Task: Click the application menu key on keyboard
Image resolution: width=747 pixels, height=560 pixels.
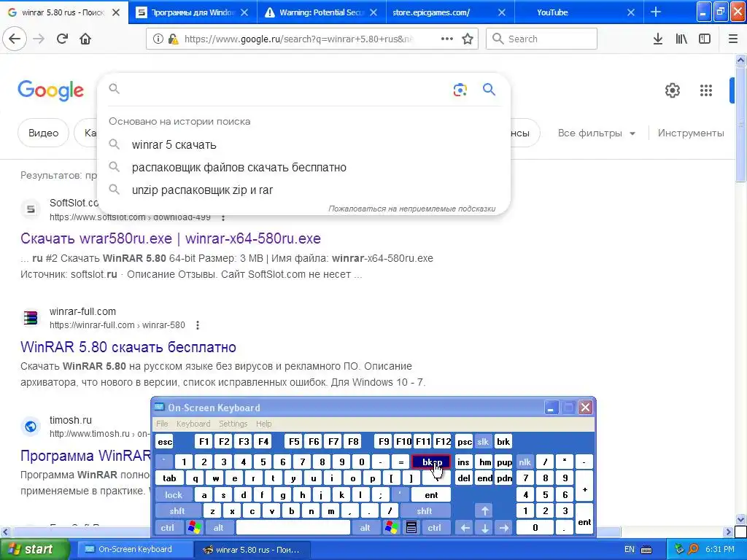Action: click(411, 527)
